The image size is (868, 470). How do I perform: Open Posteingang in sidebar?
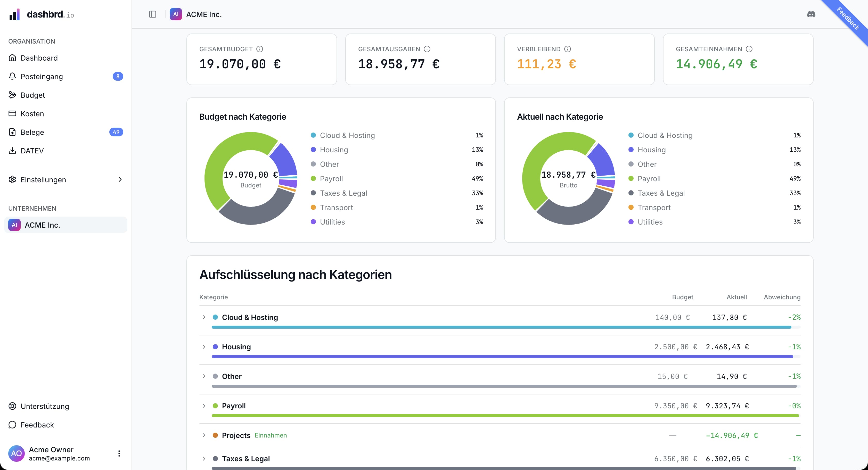[66, 77]
